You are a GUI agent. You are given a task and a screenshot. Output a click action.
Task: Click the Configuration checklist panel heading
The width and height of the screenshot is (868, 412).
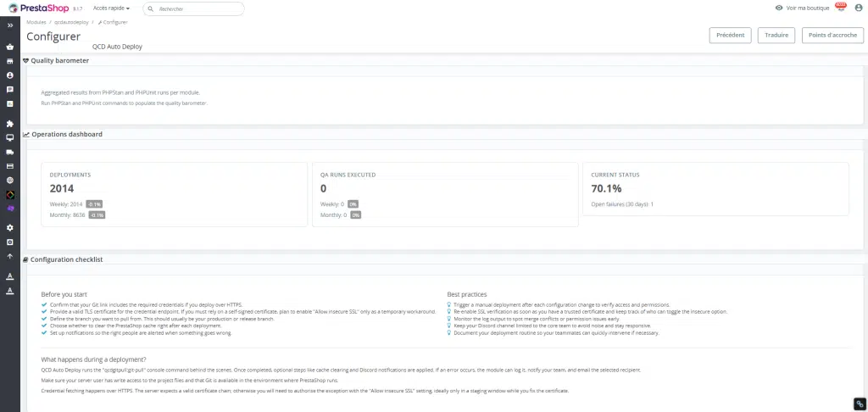pos(66,259)
